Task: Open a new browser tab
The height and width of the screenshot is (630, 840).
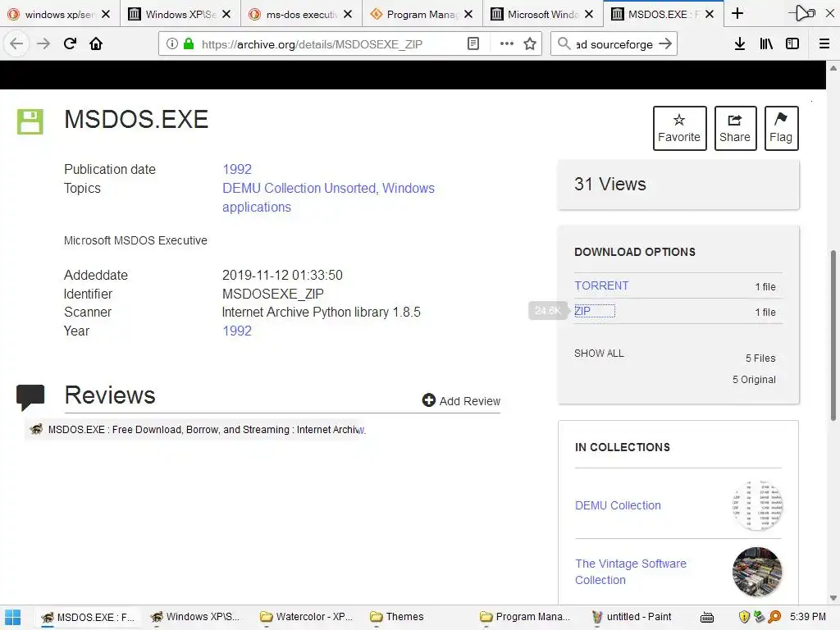Action: click(737, 14)
